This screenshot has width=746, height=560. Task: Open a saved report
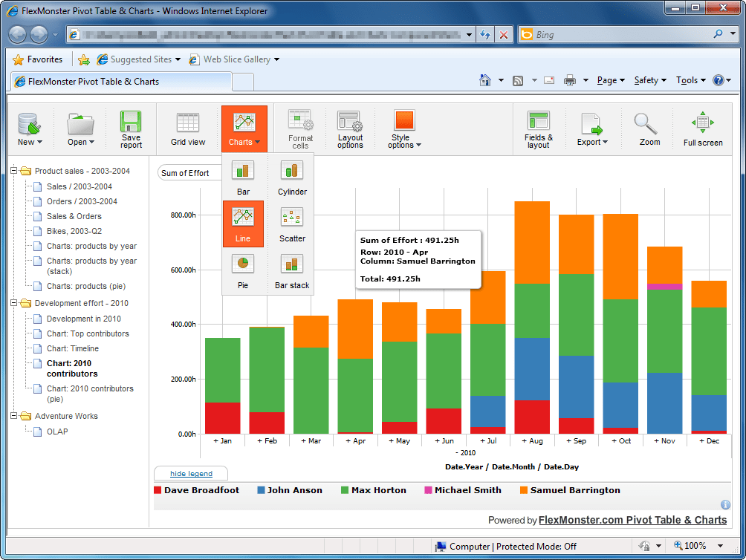(x=80, y=128)
